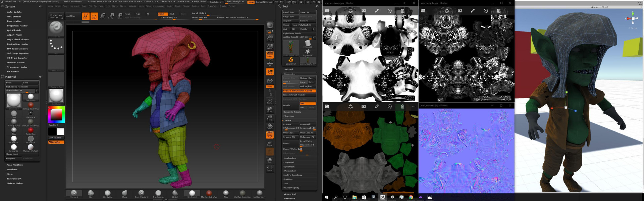Open UV Master in the Zplugin list
This screenshot has width=644, height=201.
(13, 72)
